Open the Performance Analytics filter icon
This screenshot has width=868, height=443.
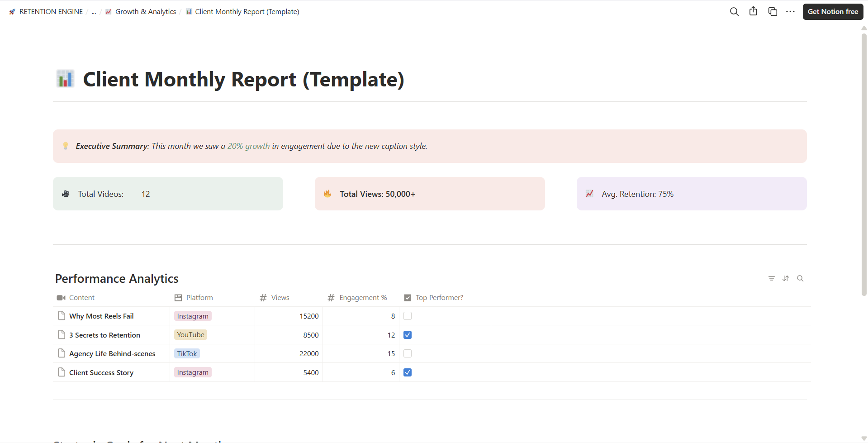(772, 278)
